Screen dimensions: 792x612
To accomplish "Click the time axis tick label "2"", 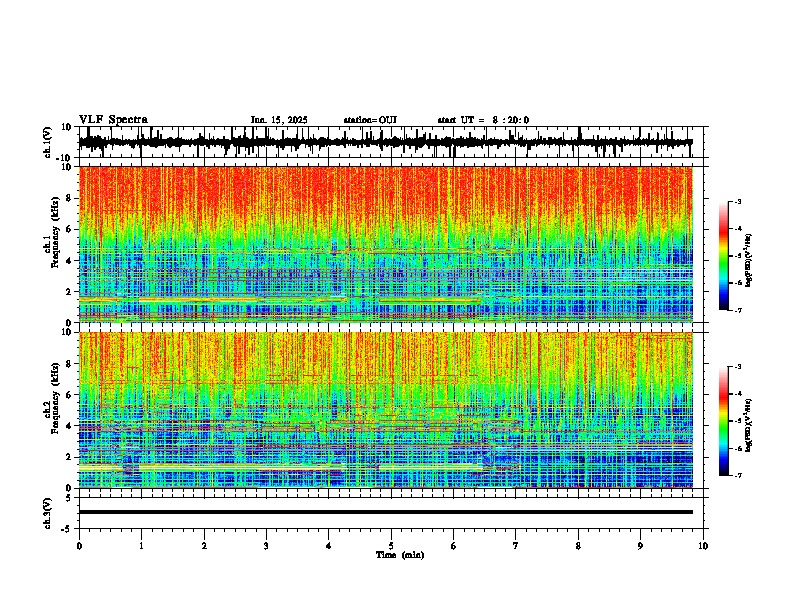I will point(204,546).
